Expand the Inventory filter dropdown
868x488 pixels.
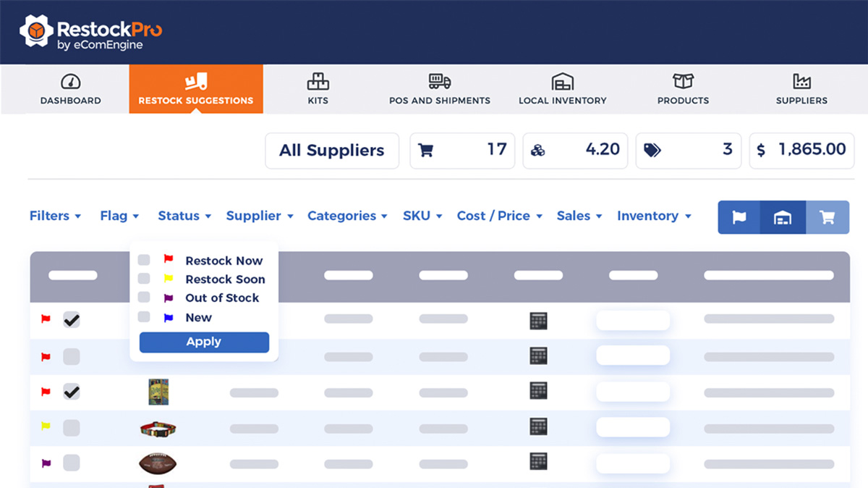pyautogui.click(x=654, y=216)
